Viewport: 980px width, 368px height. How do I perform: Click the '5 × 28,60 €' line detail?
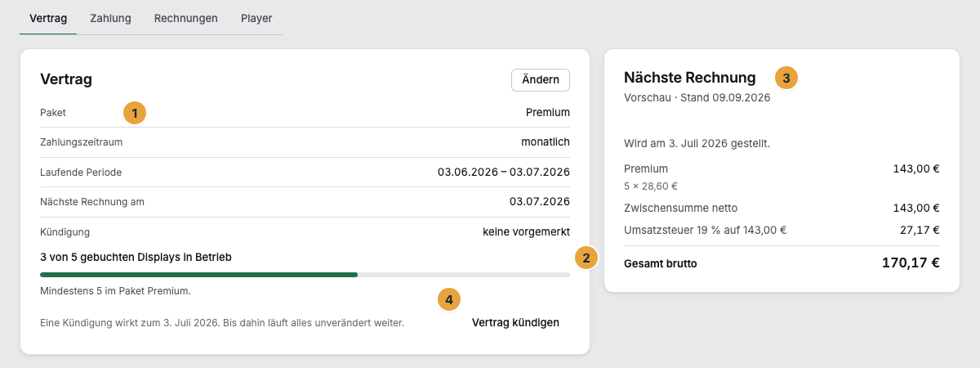point(651,186)
